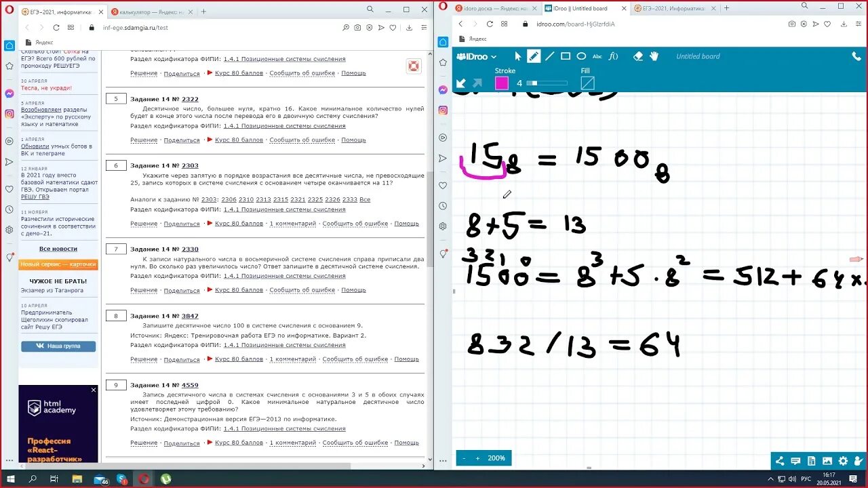Open the analog task 2306 link
Image resolution: width=868 pixels, height=488 pixels.
pyautogui.click(x=229, y=199)
